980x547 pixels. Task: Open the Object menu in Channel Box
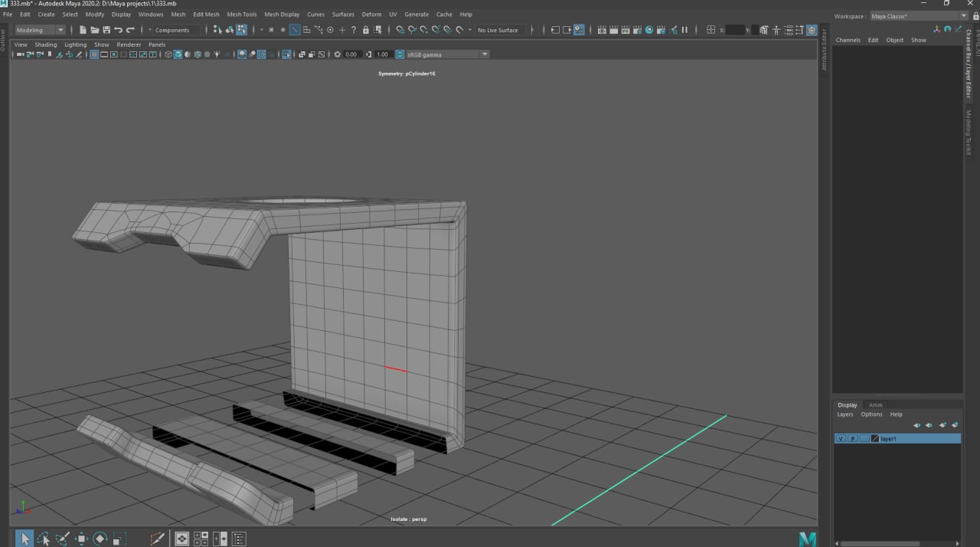point(895,40)
